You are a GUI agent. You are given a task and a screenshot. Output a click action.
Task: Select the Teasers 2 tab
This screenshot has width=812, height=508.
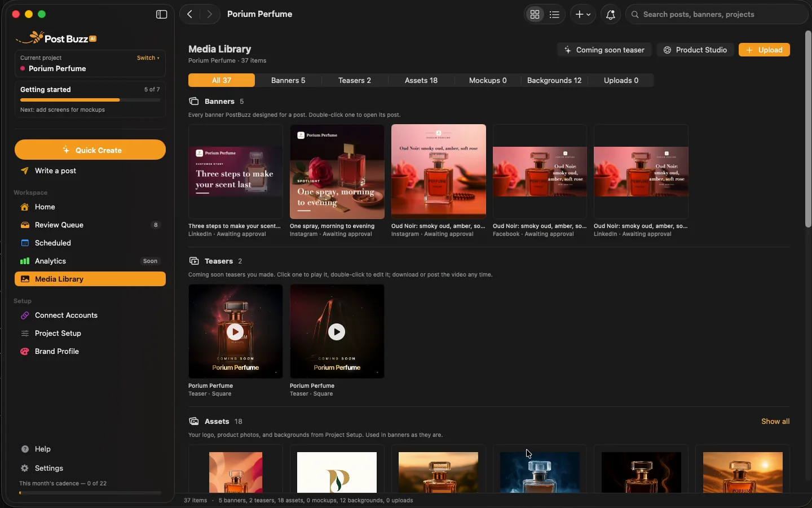click(x=355, y=81)
